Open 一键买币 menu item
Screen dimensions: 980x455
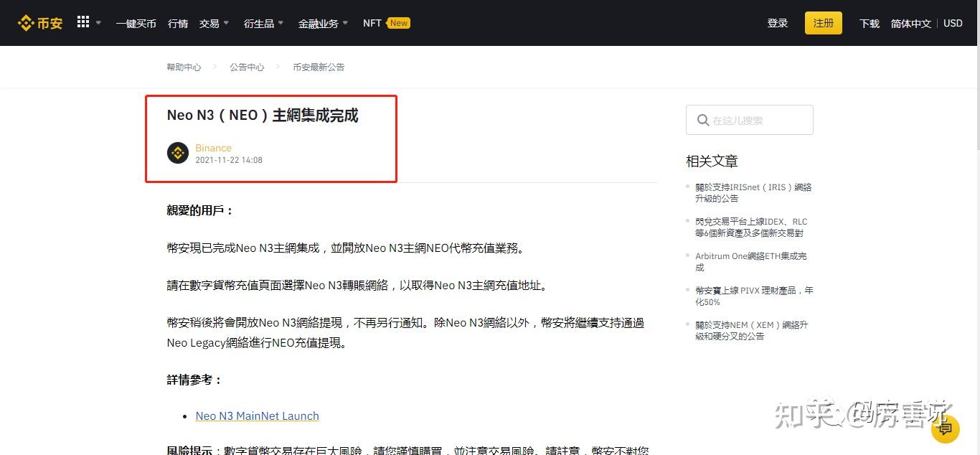(x=136, y=23)
